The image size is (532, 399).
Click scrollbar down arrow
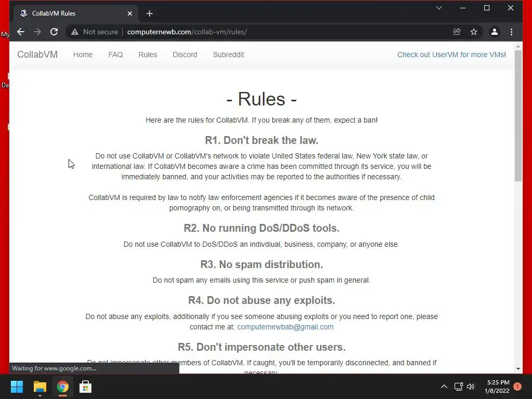518,369
